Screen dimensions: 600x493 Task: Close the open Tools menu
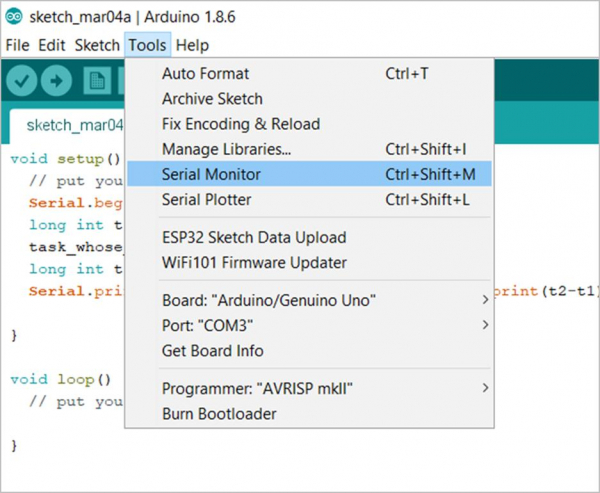[x=147, y=45]
